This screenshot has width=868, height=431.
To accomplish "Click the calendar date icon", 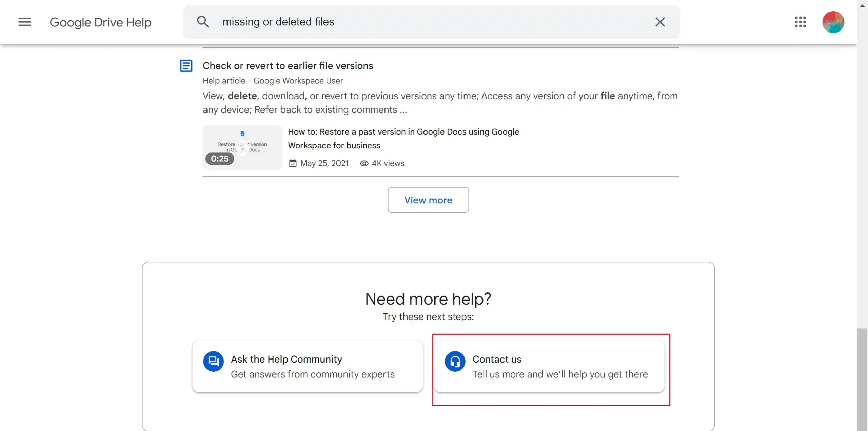I will pyautogui.click(x=293, y=163).
